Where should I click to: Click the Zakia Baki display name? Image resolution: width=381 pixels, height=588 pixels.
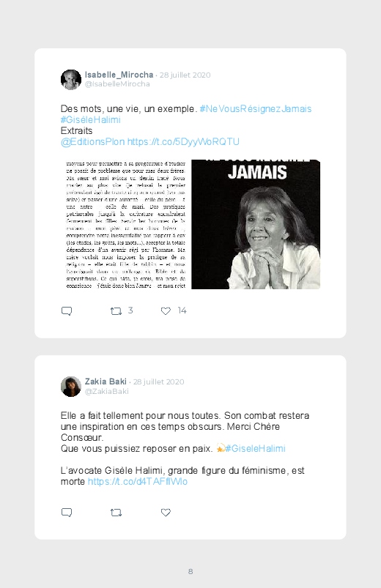click(x=106, y=382)
